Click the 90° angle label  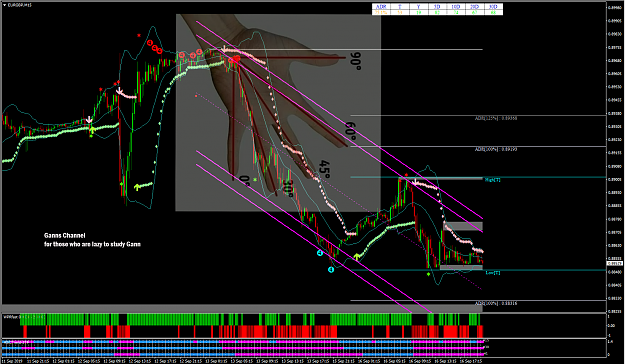pos(356,61)
